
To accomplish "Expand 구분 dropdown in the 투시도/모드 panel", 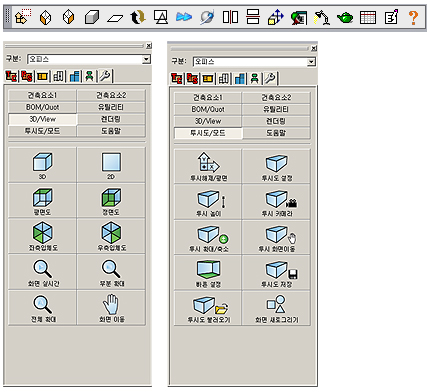I will point(311,62).
